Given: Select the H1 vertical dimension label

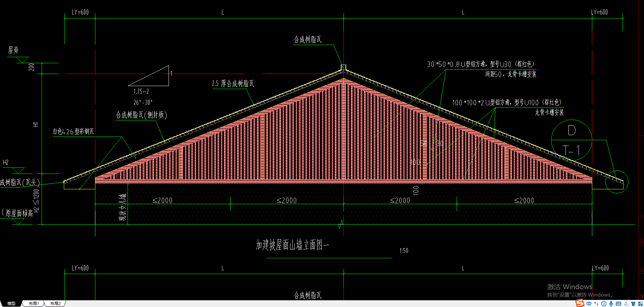Looking at the screenshot, I should (36, 125).
